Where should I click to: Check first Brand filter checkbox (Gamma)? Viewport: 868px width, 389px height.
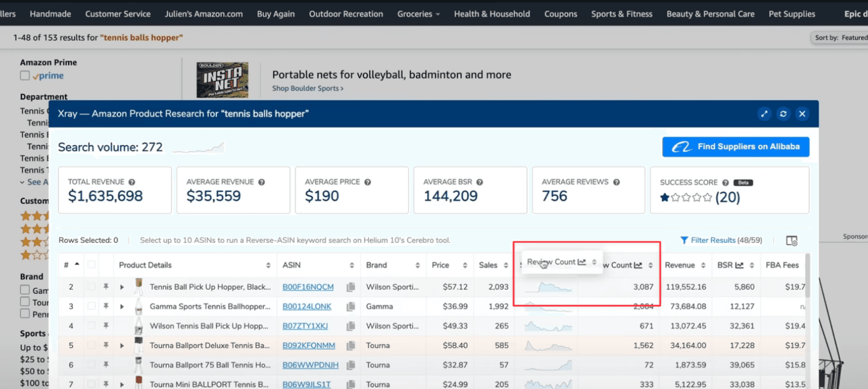25,290
